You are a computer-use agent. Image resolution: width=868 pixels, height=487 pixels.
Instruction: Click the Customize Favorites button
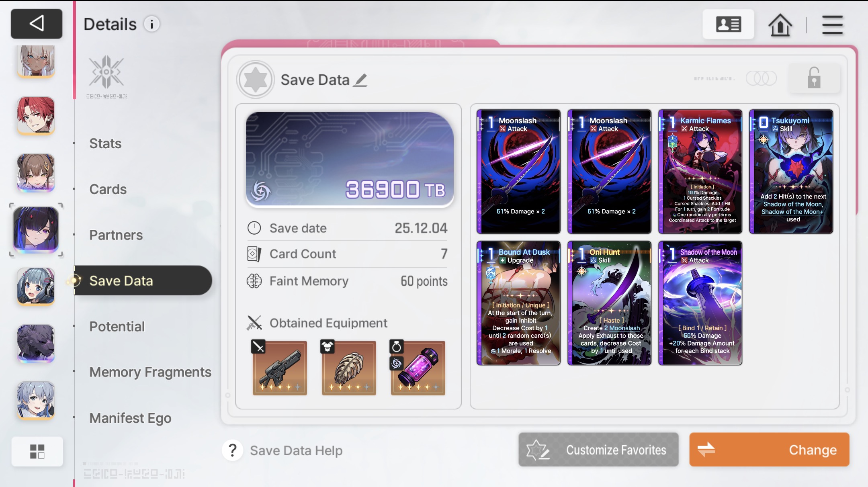click(598, 450)
